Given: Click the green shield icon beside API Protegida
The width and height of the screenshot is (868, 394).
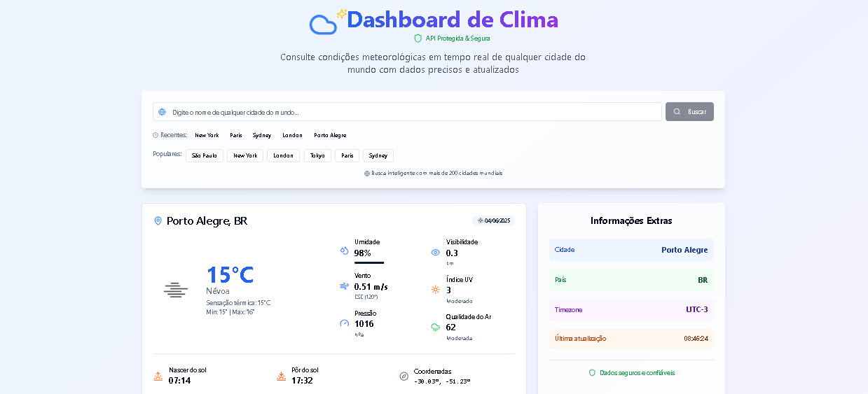Looking at the screenshot, I should click(418, 38).
